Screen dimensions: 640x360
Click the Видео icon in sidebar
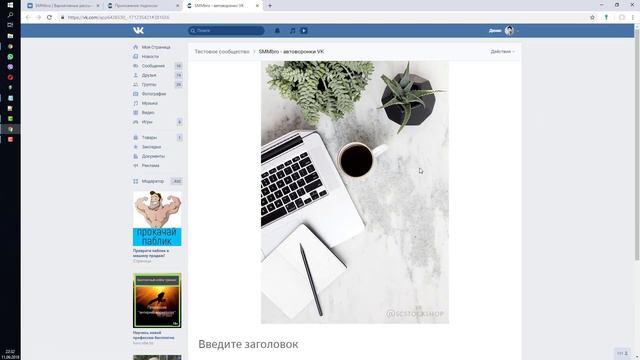click(x=136, y=113)
